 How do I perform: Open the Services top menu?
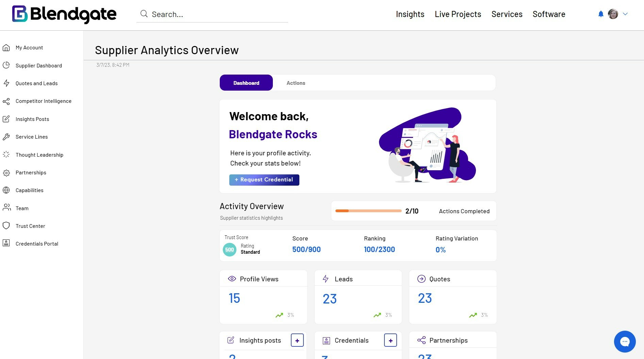[x=507, y=14]
